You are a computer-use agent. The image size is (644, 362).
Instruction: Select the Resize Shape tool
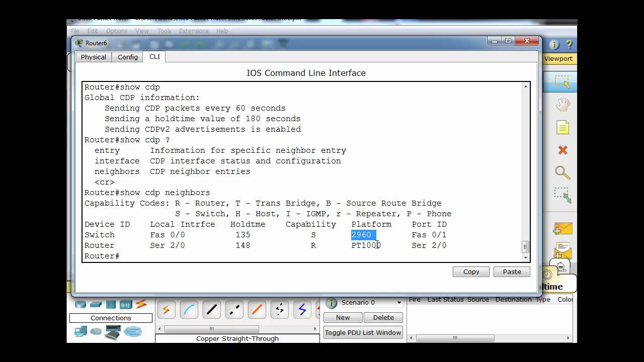click(x=562, y=195)
